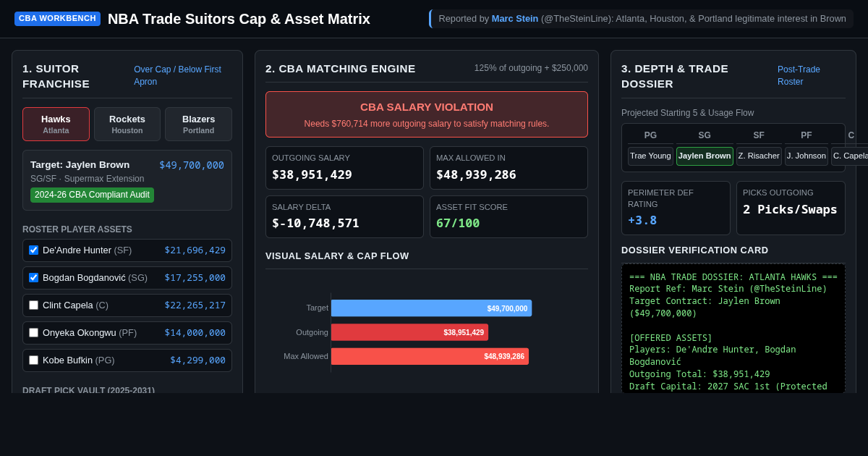Click Target: Jaylen Brown heading

(x=80, y=165)
